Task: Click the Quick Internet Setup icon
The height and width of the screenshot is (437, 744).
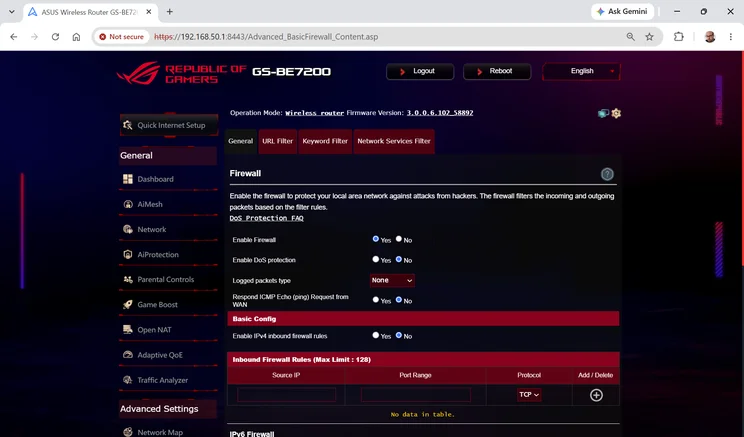Action: pos(128,125)
